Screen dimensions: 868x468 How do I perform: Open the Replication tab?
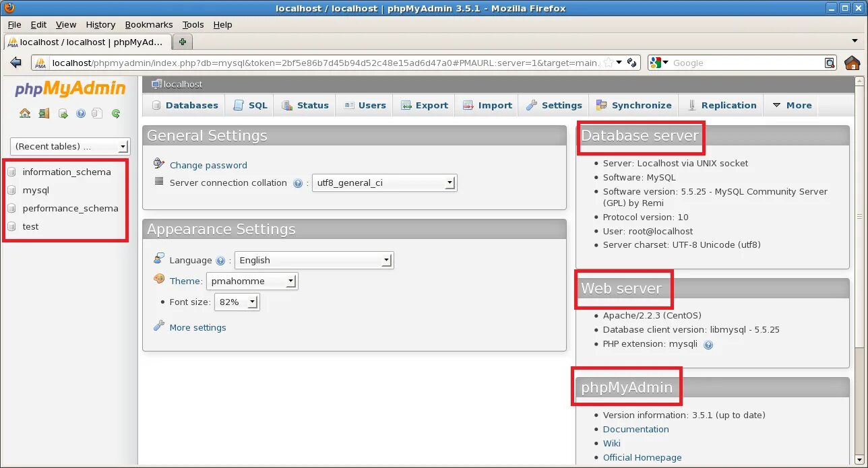(722, 105)
